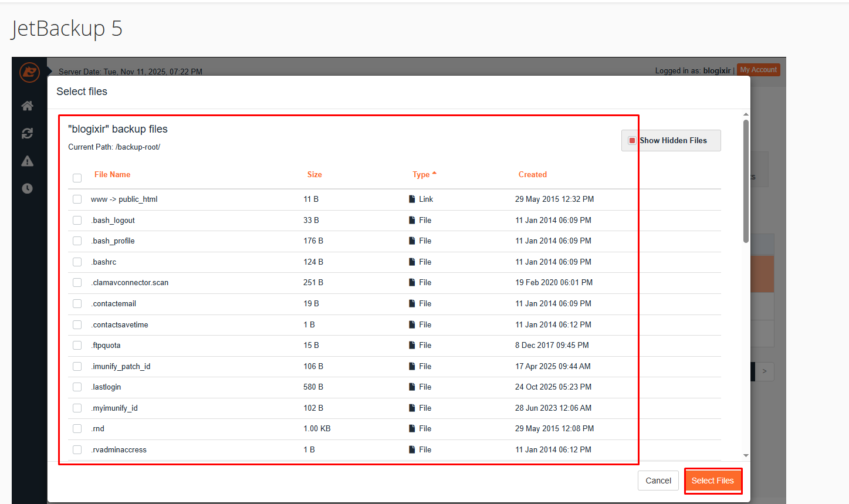The image size is (849, 504).
Task: Sort list by Size column header
Action: (314, 174)
